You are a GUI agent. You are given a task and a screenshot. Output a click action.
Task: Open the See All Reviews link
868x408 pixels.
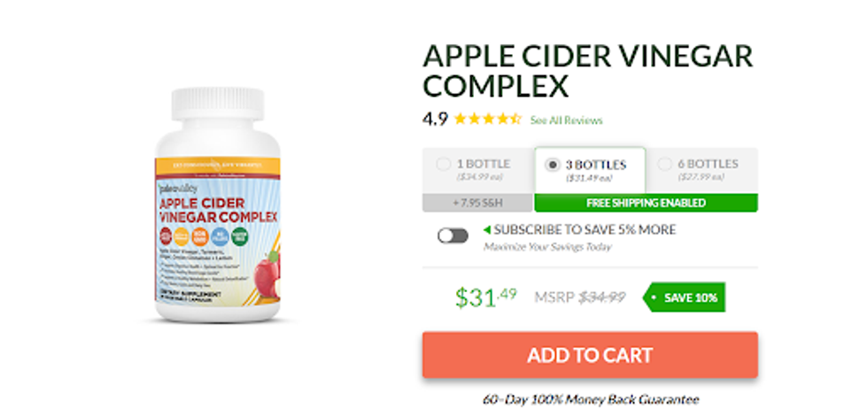click(566, 120)
